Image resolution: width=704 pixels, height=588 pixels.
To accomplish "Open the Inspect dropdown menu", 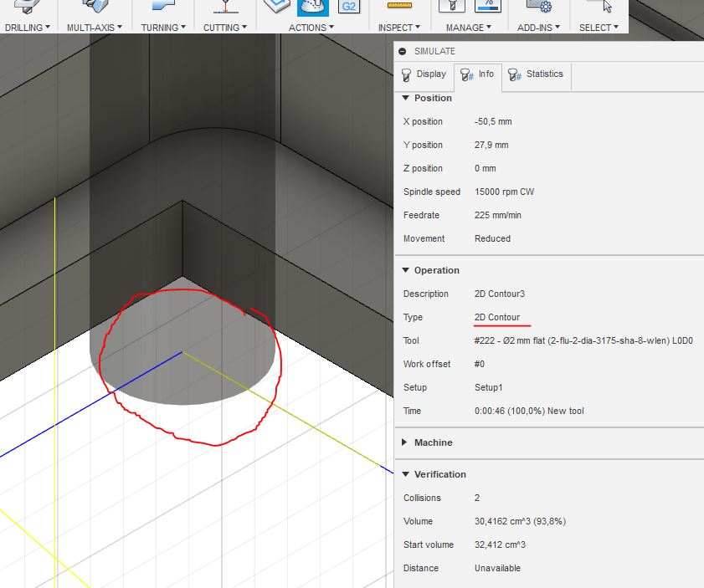I will click(x=399, y=28).
